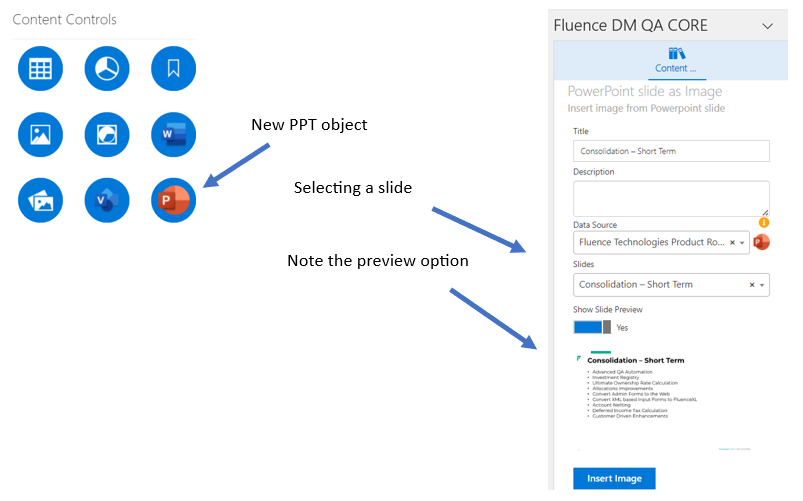Click the Content Controls heading text
This screenshot has width=803, height=501.
point(65,19)
